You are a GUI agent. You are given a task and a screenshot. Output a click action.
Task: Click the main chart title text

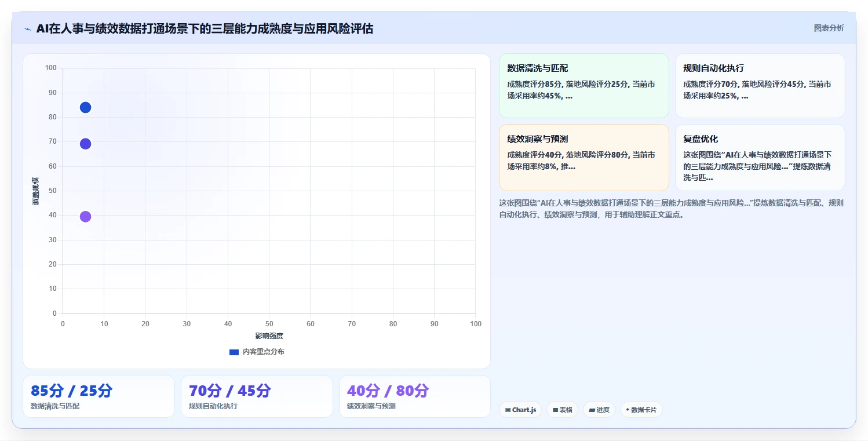(x=205, y=28)
